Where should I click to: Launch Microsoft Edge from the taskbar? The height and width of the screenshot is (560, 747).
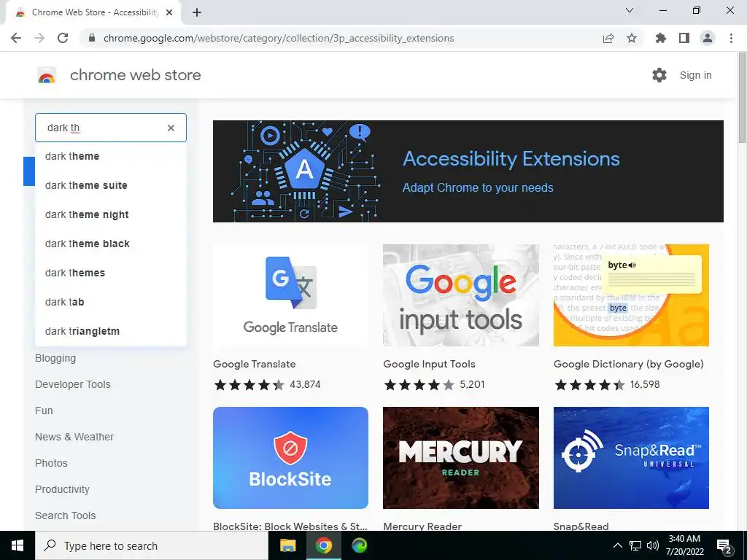(359, 545)
